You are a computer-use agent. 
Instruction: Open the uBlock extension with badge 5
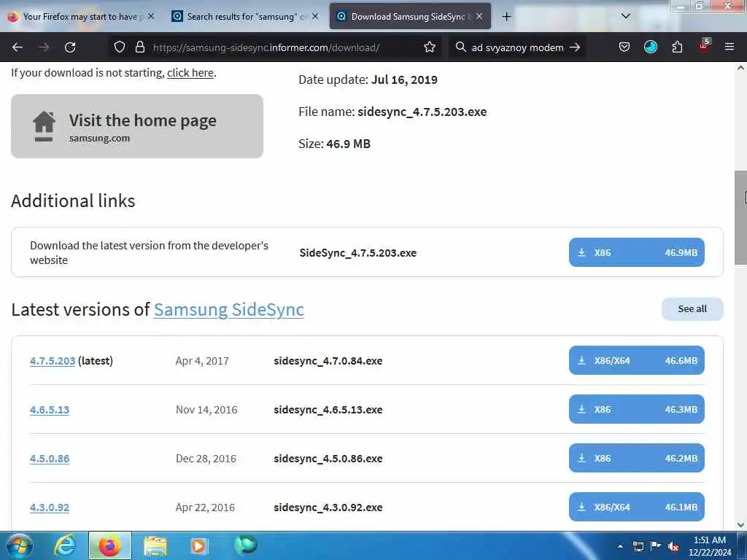coord(704,46)
